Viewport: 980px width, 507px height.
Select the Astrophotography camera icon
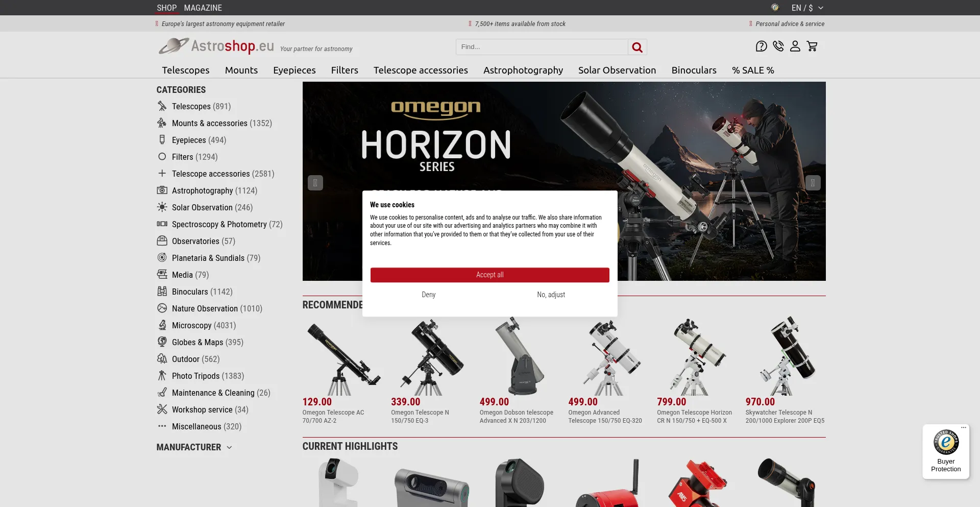(162, 190)
